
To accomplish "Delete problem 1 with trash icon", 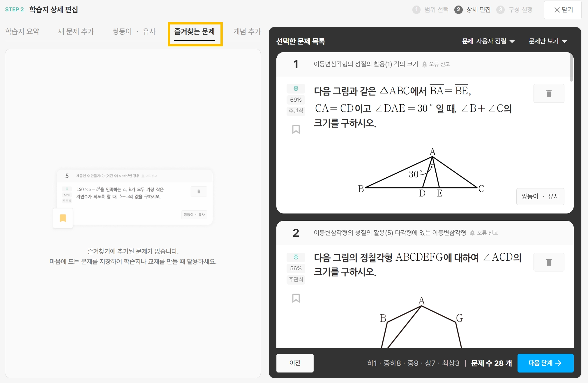I will click(549, 93).
